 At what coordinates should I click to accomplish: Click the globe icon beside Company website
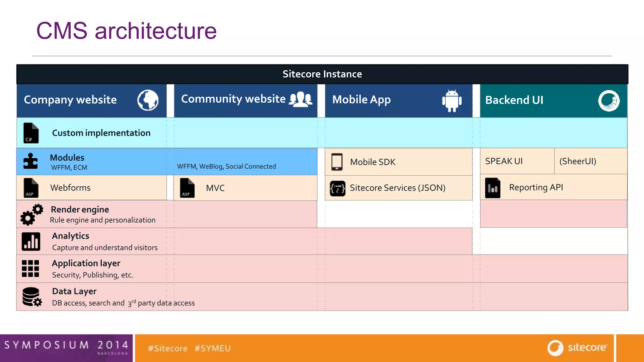click(x=148, y=100)
